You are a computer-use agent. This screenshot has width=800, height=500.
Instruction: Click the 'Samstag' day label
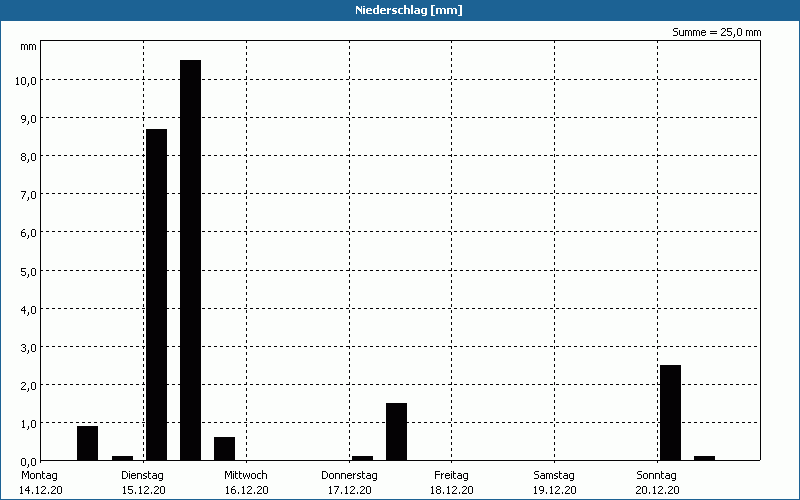pyautogui.click(x=554, y=476)
